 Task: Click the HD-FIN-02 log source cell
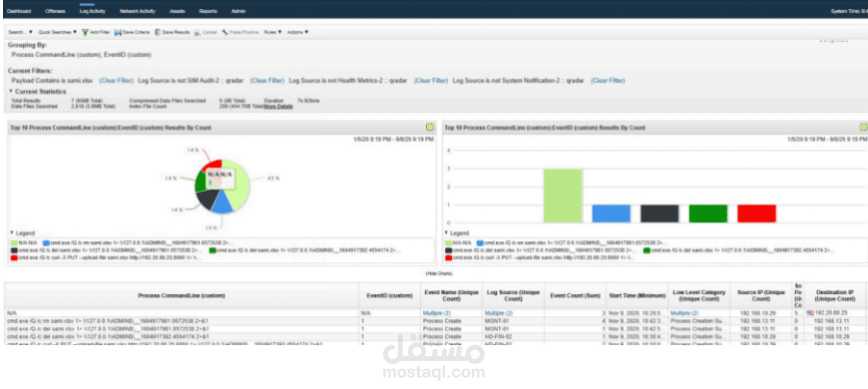pos(497,336)
